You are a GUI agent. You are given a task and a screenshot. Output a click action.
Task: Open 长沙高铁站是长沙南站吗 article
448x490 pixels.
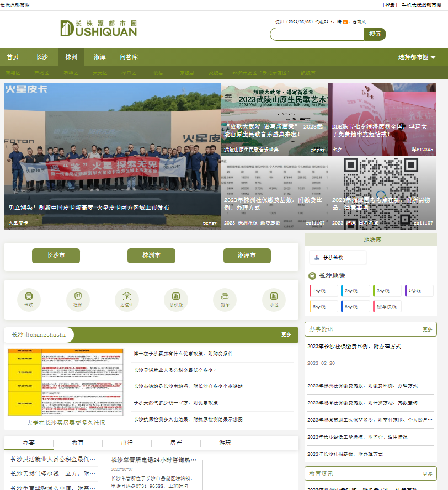tap(188, 387)
